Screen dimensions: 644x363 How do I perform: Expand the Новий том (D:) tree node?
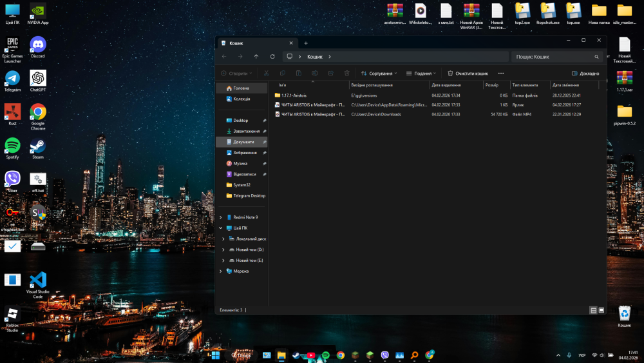pyautogui.click(x=223, y=249)
